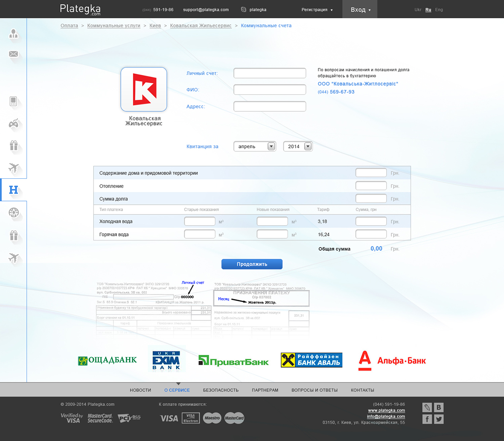The image size is (504, 441).
Task: Select the Ru language option
Action: click(x=428, y=10)
